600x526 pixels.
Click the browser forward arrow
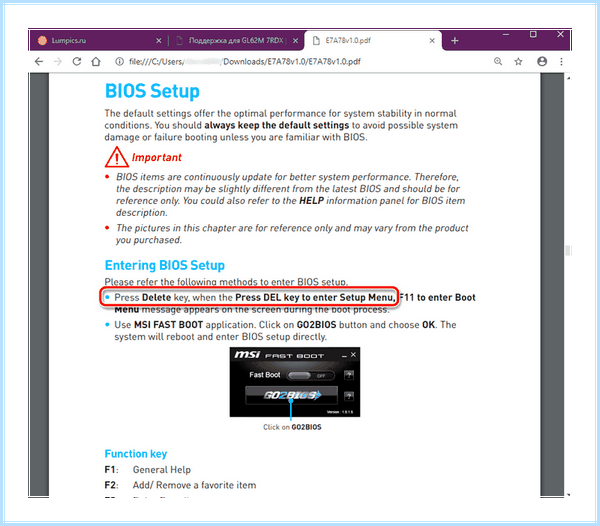tap(58, 62)
